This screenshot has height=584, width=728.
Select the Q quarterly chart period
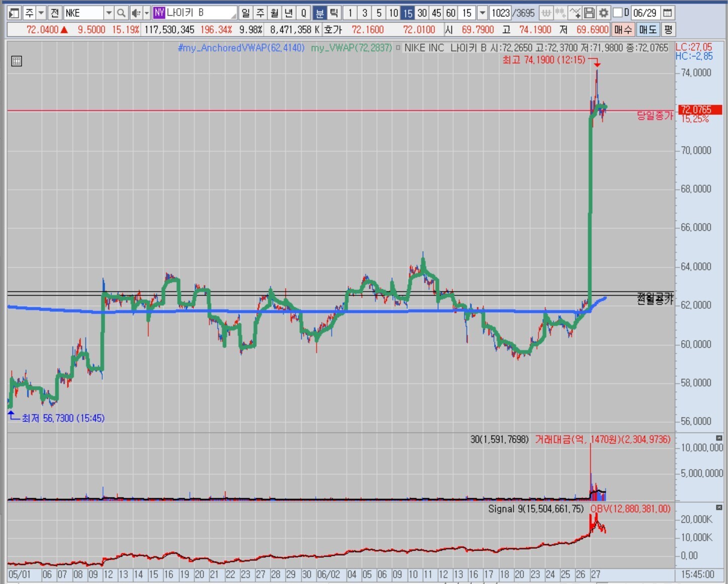303,13
